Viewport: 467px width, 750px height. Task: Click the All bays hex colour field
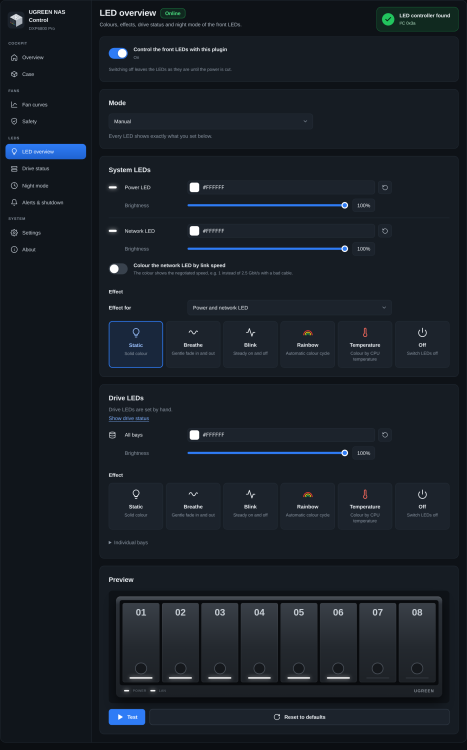(281, 435)
